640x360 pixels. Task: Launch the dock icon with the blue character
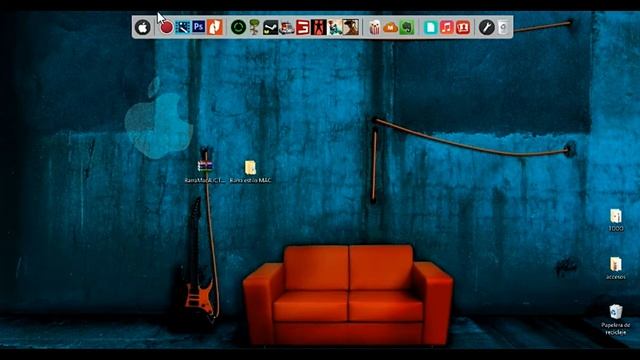point(335,27)
